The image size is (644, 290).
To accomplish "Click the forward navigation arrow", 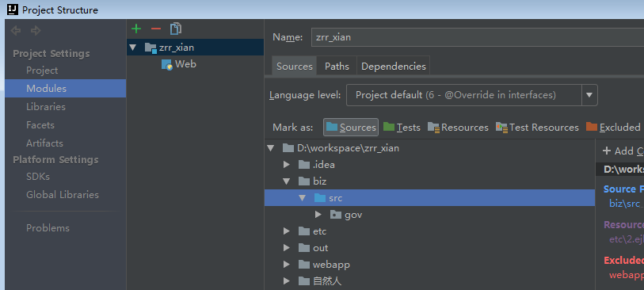I will pyautogui.click(x=36, y=30).
